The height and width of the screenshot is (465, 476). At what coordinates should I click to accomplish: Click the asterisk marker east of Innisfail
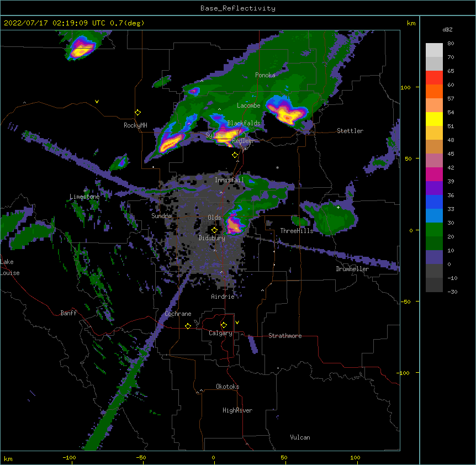pos(277,167)
